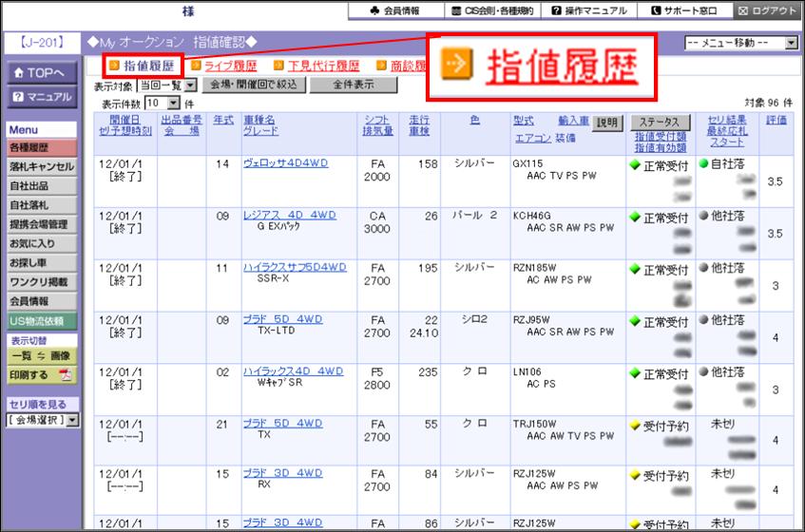The image size is (805, 532).
Task: Click 全件表示 button
Action: pos(354,85)
